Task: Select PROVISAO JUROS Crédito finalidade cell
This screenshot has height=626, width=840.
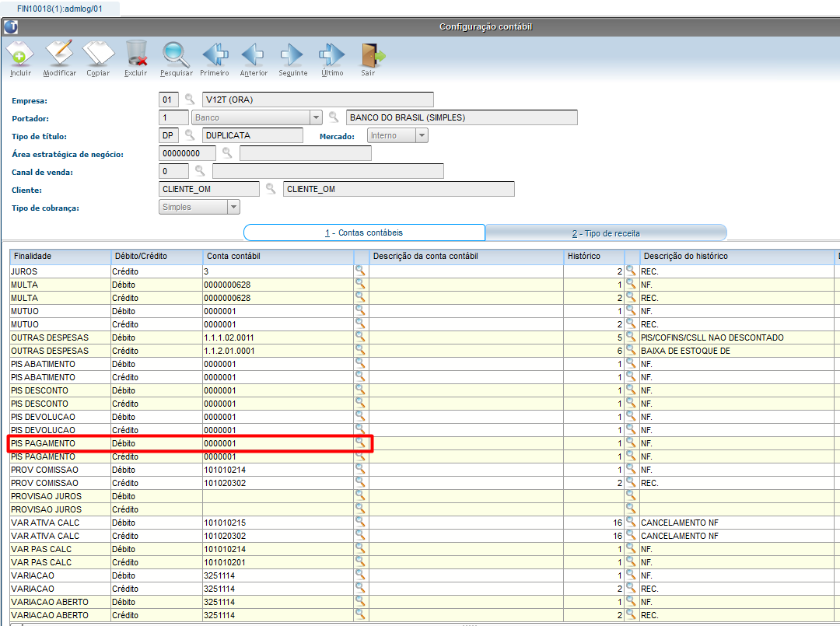Action: tap(60, 509)
